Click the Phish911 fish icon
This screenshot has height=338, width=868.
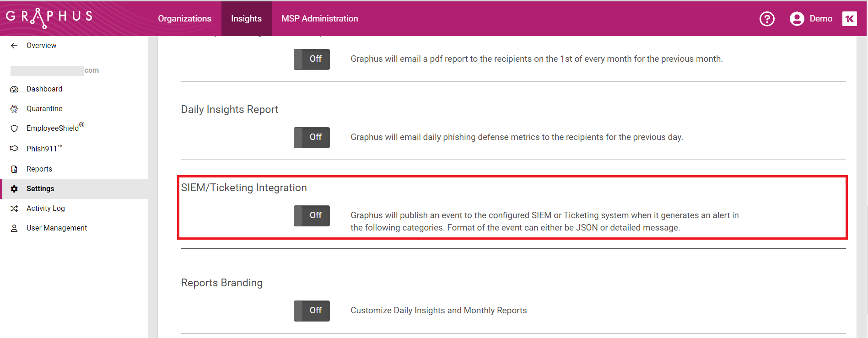pos(14,148)
